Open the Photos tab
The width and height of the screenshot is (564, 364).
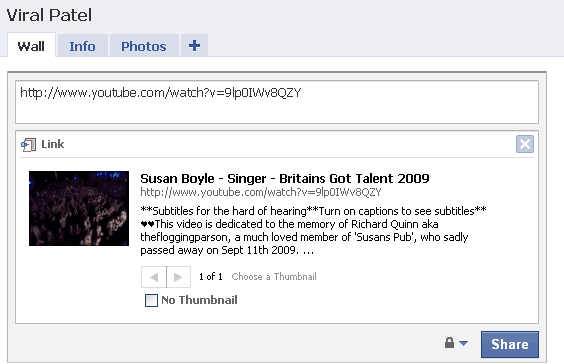point(144,46)
